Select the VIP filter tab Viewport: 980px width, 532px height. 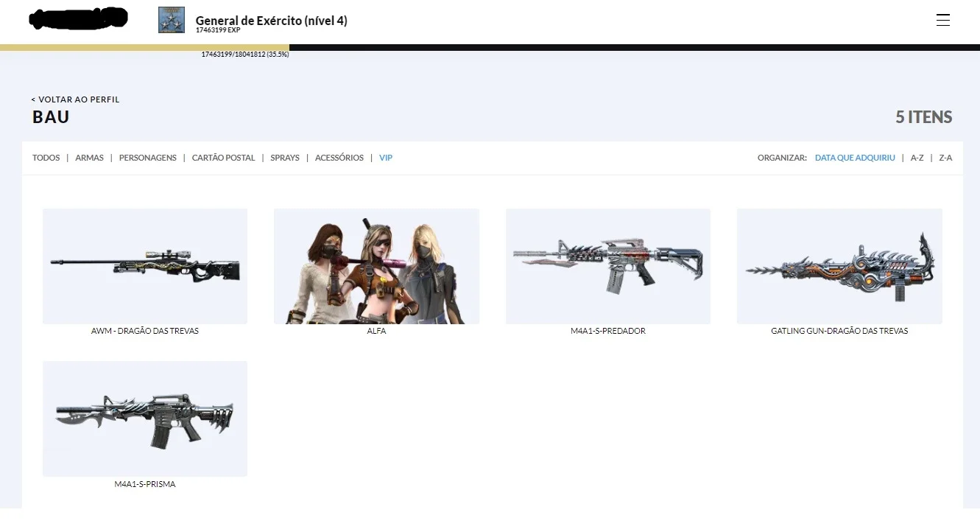(386, 158)
